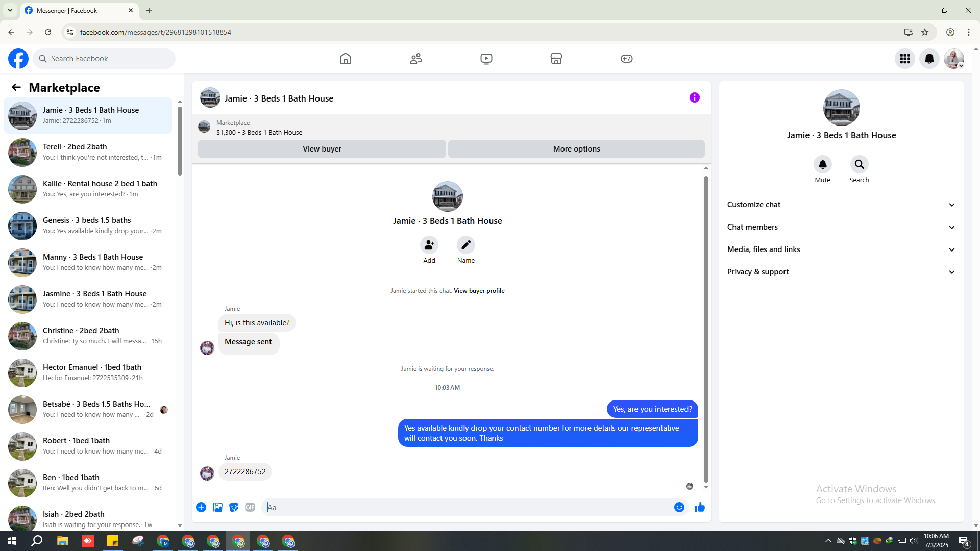Expand the Chat members section
The width and height of the screenshot is (980, 551).
tap(841, 227)
